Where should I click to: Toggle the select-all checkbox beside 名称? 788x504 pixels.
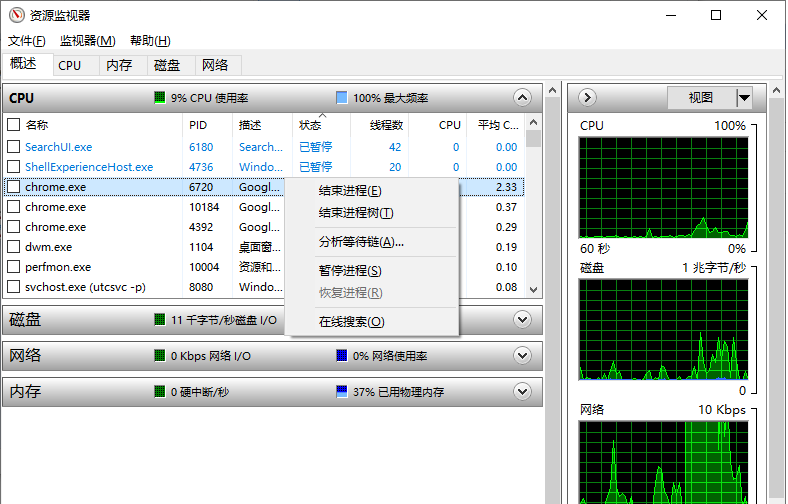14,125
